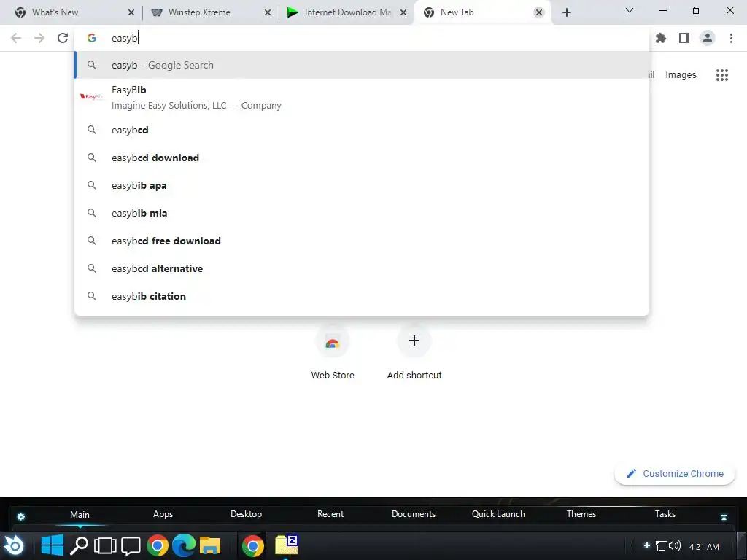
Task: Toggle the side panel icon
Action: (x=684, y=38)
